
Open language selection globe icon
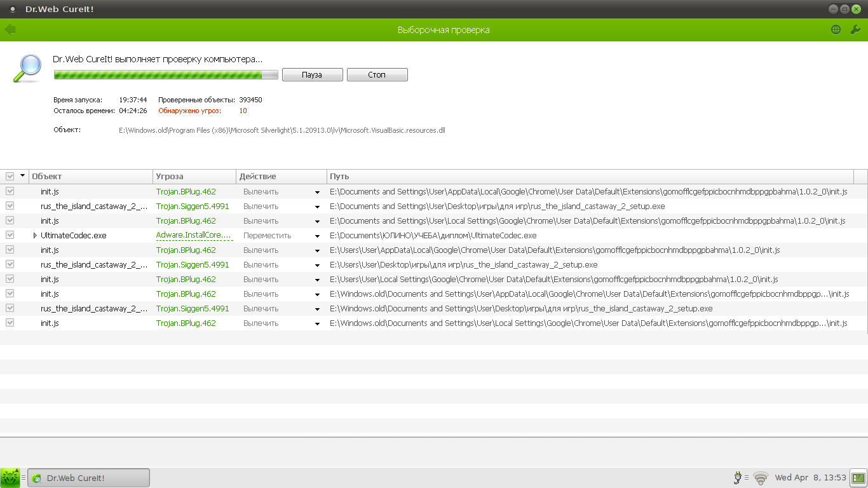[x=836, y=30]
